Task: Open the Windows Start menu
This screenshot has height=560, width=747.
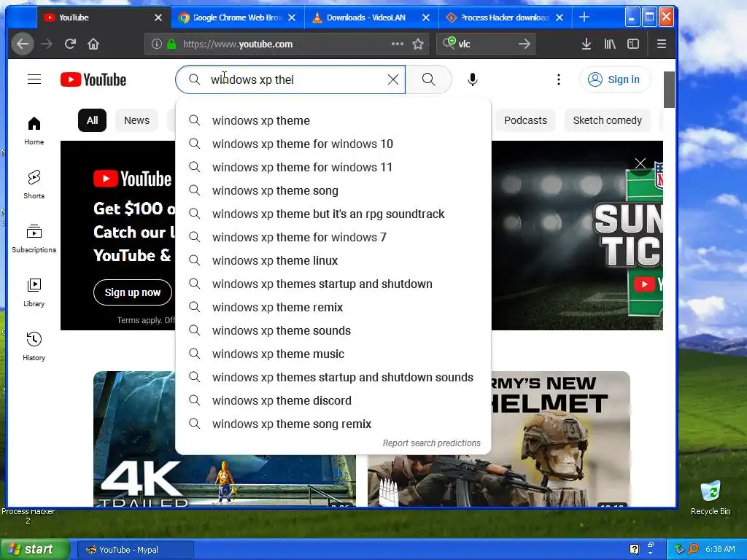Action: [34, 550]
